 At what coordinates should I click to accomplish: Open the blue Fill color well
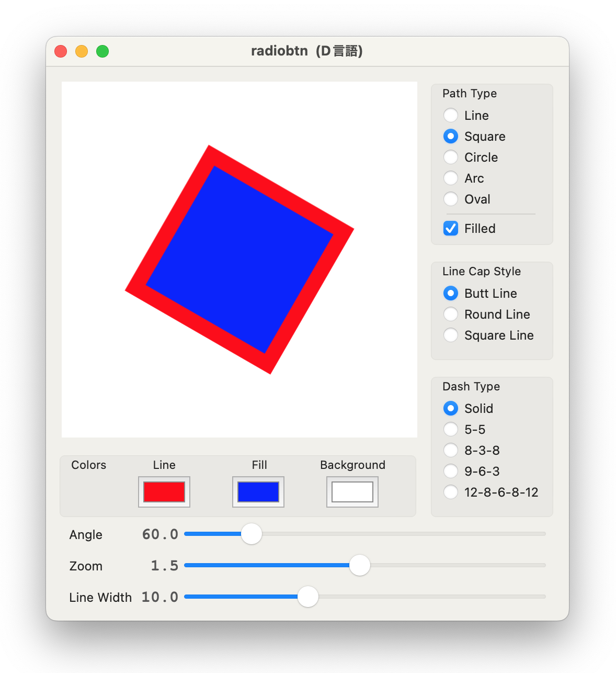coord(258,492)
